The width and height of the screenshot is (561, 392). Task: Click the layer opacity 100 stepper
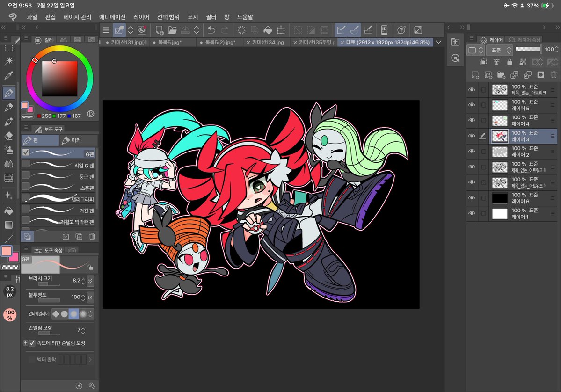557,50
